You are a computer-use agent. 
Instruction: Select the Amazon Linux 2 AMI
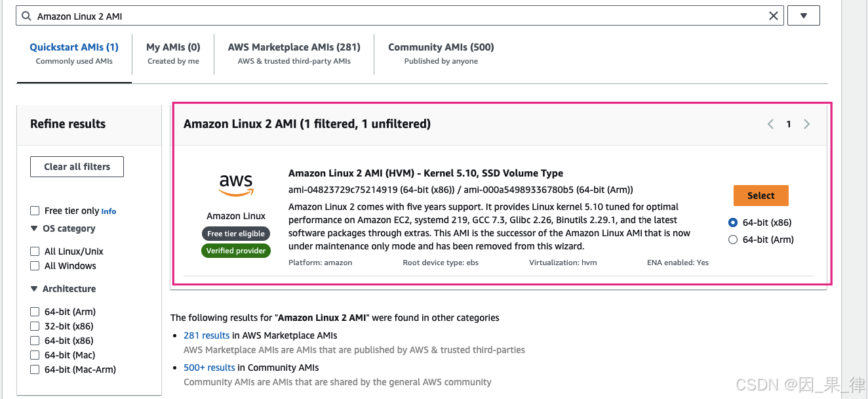(x=761, y=196)
